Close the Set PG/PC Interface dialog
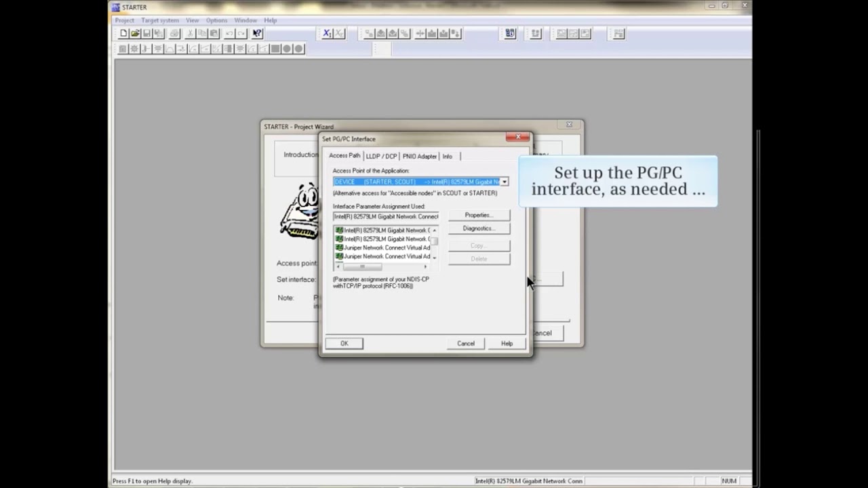The width and height of the screenshot is (868, 488). tap(517, 138)
